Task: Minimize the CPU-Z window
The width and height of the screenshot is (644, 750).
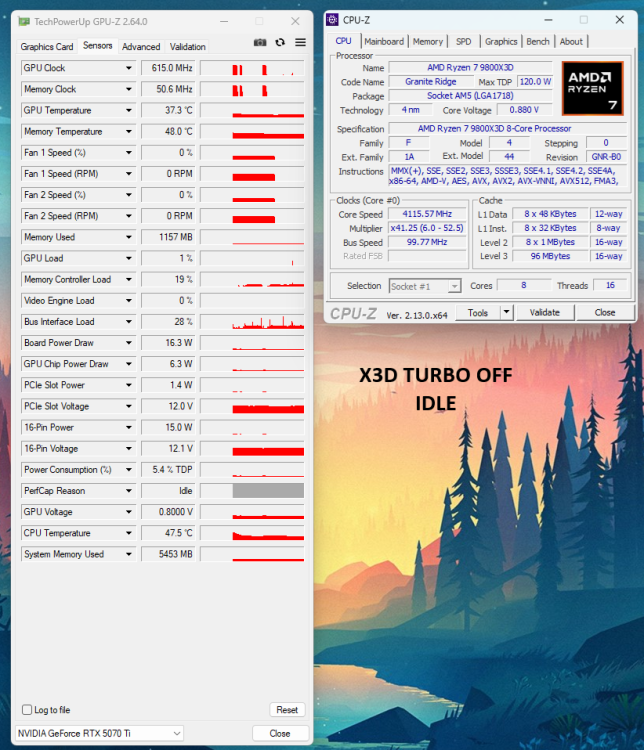Action: coord(548,20)
